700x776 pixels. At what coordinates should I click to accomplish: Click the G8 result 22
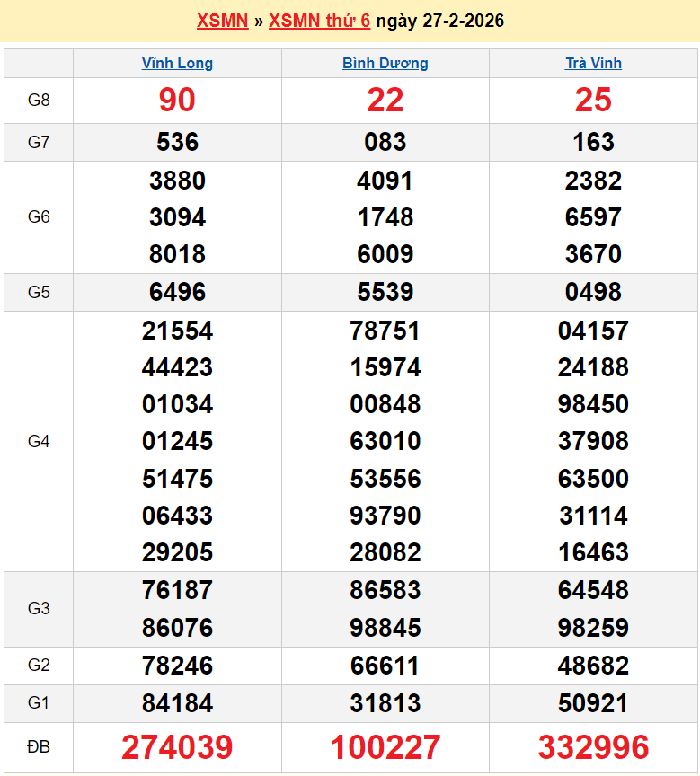385,101
